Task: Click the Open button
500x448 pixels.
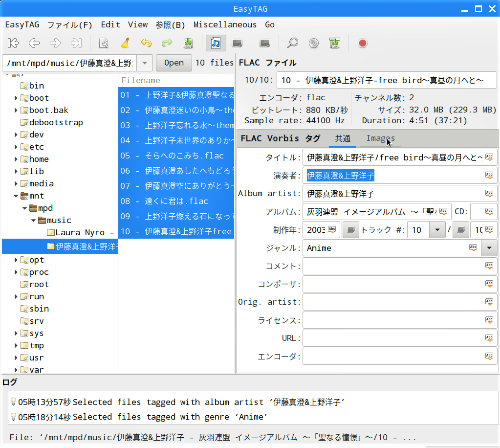Action: pyautogui.click(x=174, y=63)
